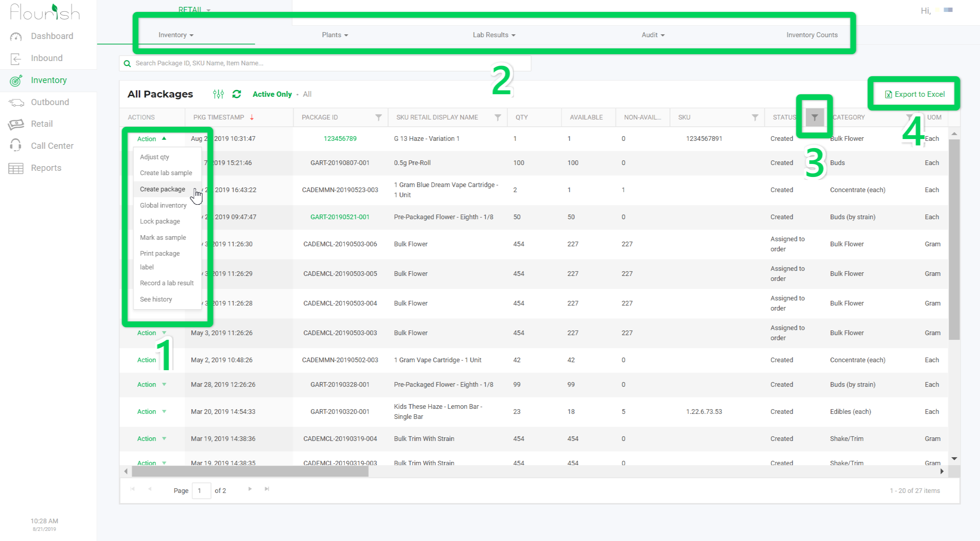Switch package view to All
980x541 pixels.
[x=307, y=94]
